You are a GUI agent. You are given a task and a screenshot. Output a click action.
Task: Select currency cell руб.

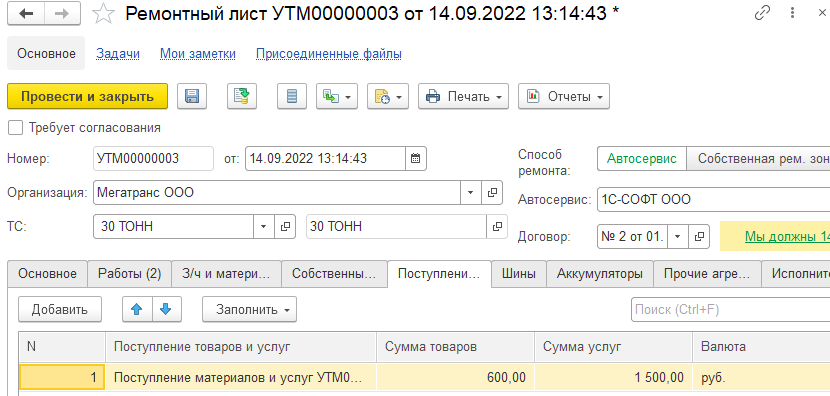tap(761, 378)
